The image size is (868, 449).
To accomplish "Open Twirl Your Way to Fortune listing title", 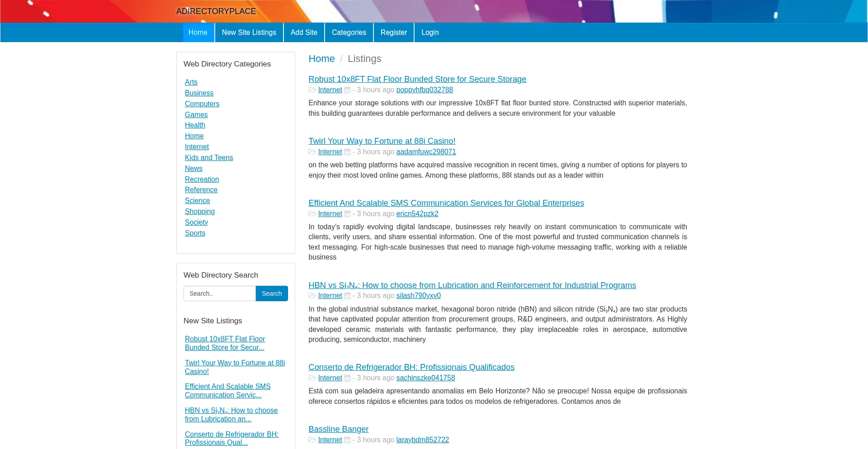I will [382, 141].
